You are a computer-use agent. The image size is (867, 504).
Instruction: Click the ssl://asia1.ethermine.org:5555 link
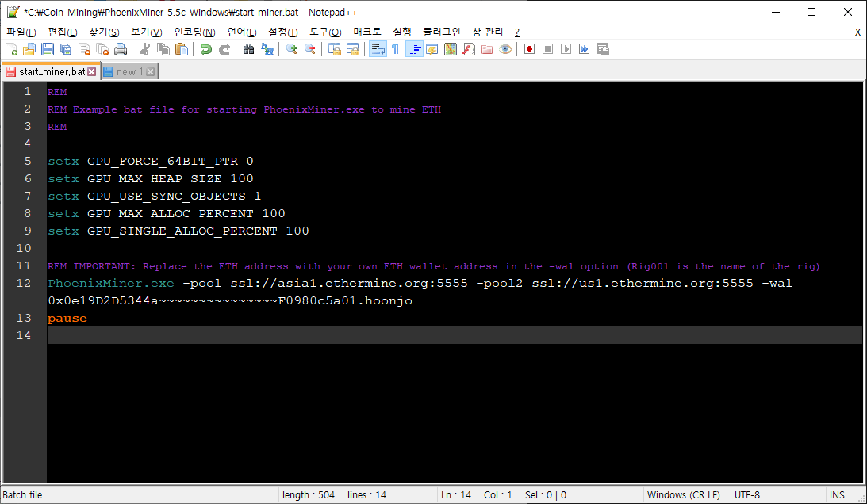coord(349,284)
